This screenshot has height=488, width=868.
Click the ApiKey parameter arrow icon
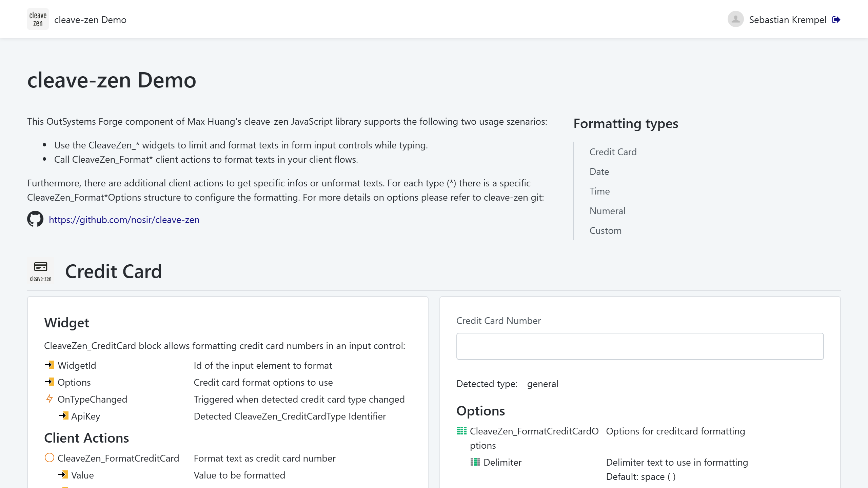pos(63,416)
